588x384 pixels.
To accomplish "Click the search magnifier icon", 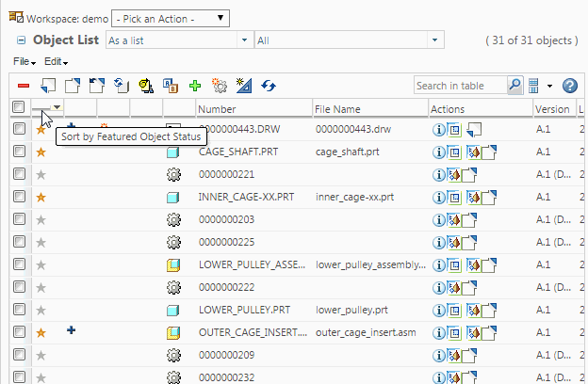I will (514, 86).
